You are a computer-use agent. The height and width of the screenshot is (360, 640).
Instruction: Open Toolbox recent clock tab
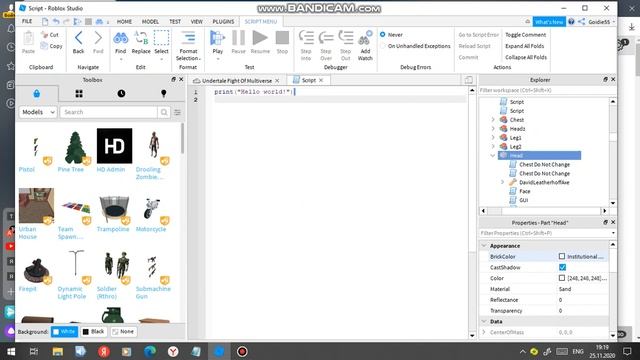point(121,93)
